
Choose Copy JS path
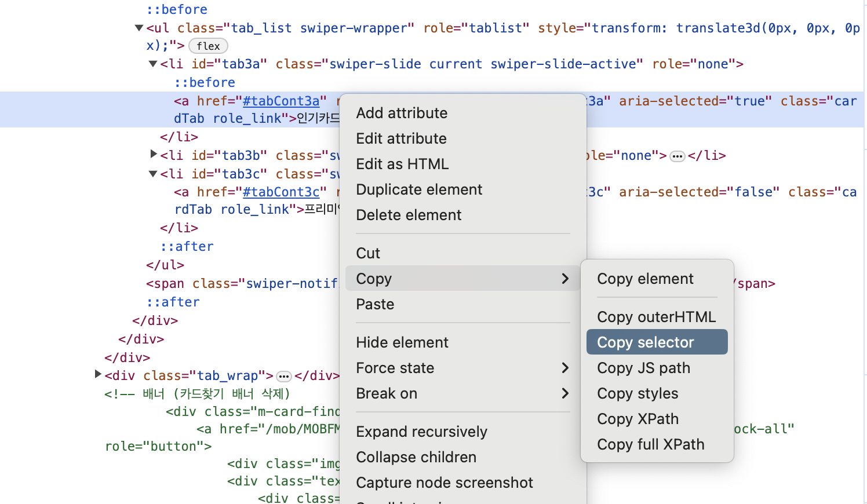[x=643, y=368]
